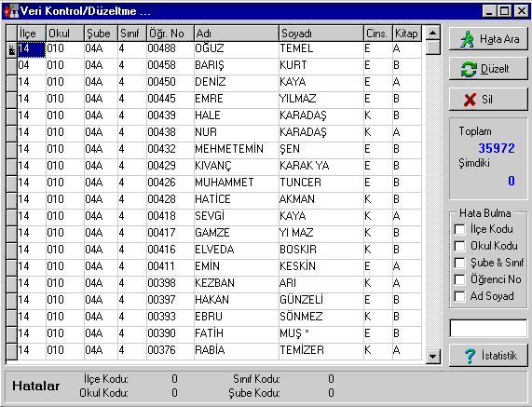Click the Soyadı column header

321,34
